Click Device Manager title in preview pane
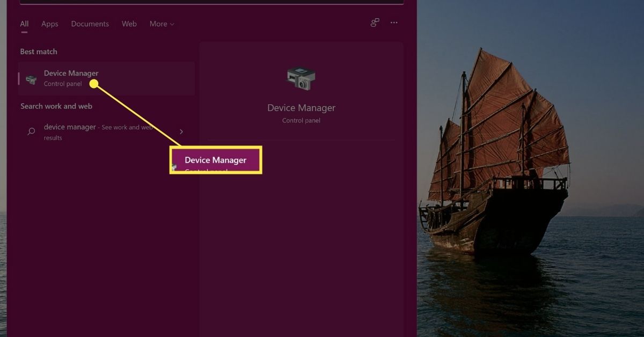This screenshot has width=644, height=337. (301, 108)
